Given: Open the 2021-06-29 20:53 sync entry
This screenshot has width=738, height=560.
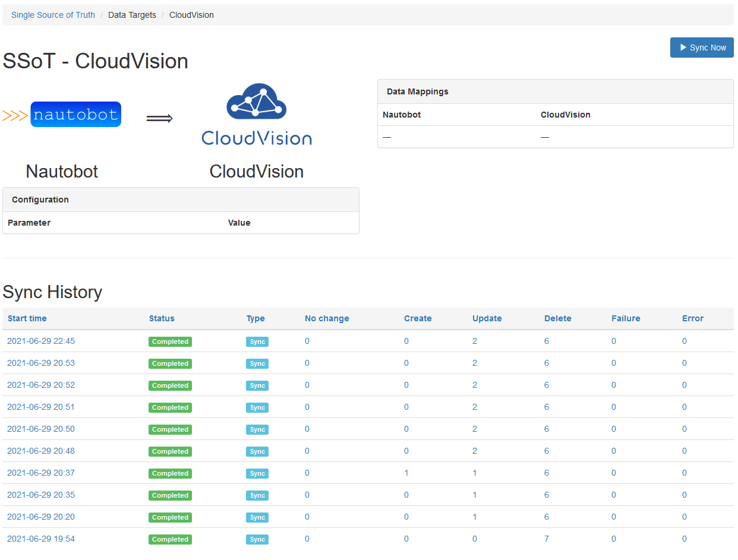Looking at the screenshot, I should 41,363.
